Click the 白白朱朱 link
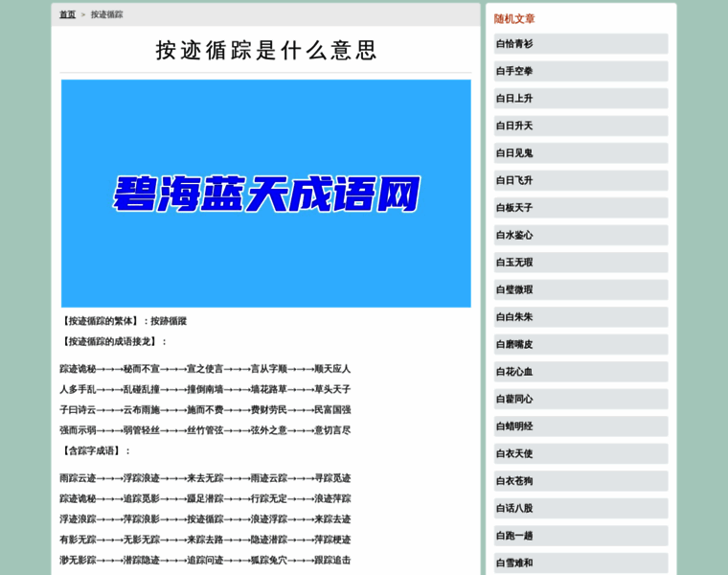Viewport: 728px width, 575px height. click(x=514, y=317)
